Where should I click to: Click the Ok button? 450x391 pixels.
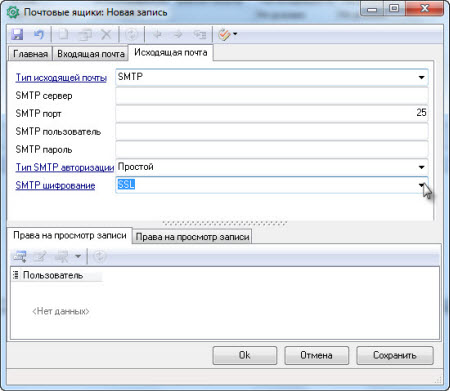click(x=245, y=355)
